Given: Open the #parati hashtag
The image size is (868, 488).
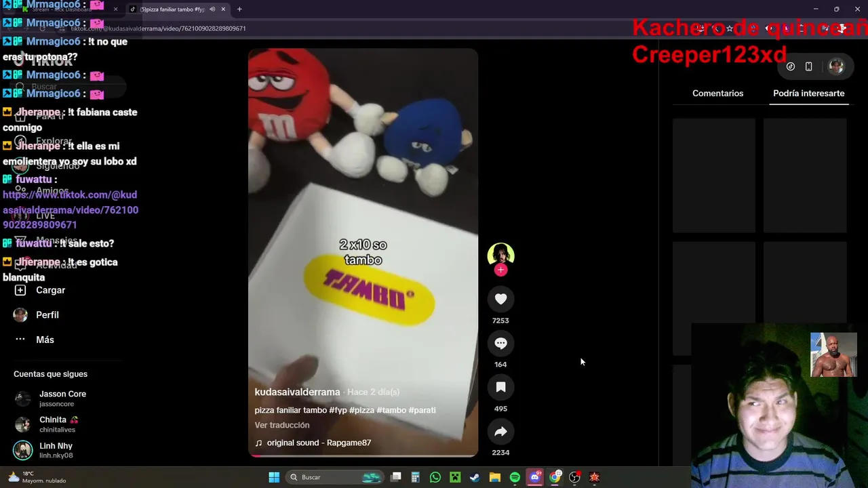Looking at the screenshot, I should click(422, 410).
